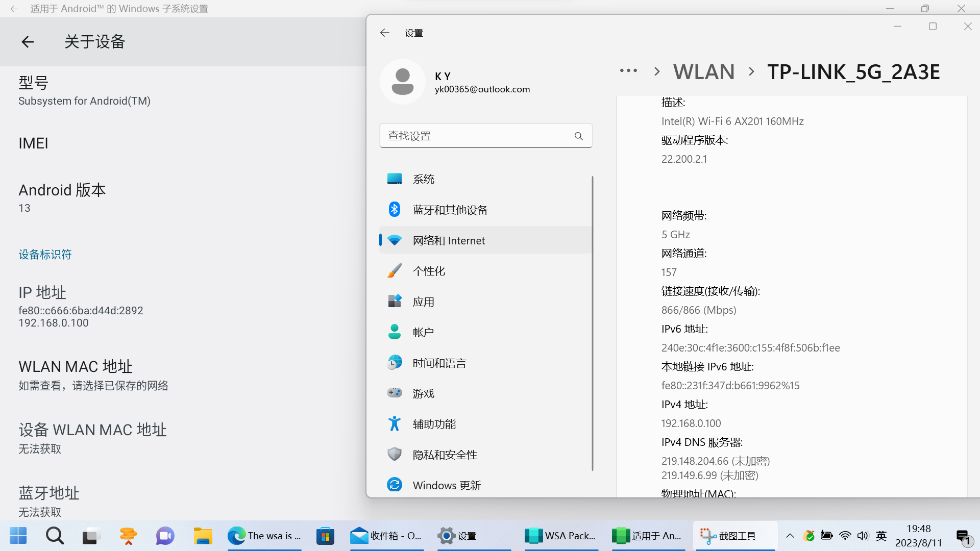Select 网络和 Internet in the sidebar

[x=485, y=240]
